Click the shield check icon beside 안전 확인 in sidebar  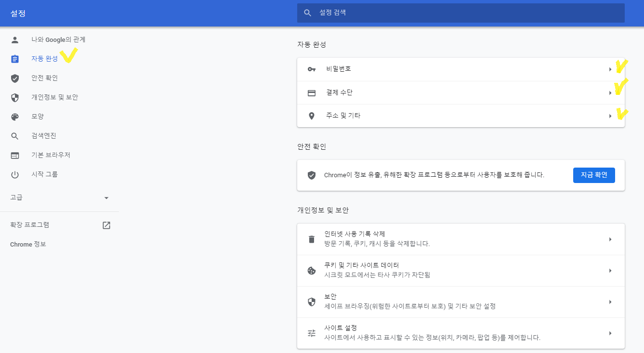coord(15,78)
